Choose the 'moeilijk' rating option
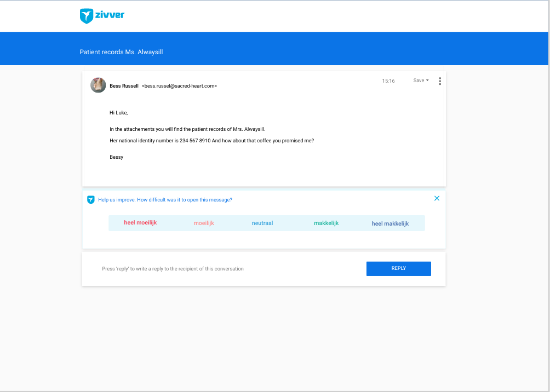The image size is (550, 392). point(204,223)
